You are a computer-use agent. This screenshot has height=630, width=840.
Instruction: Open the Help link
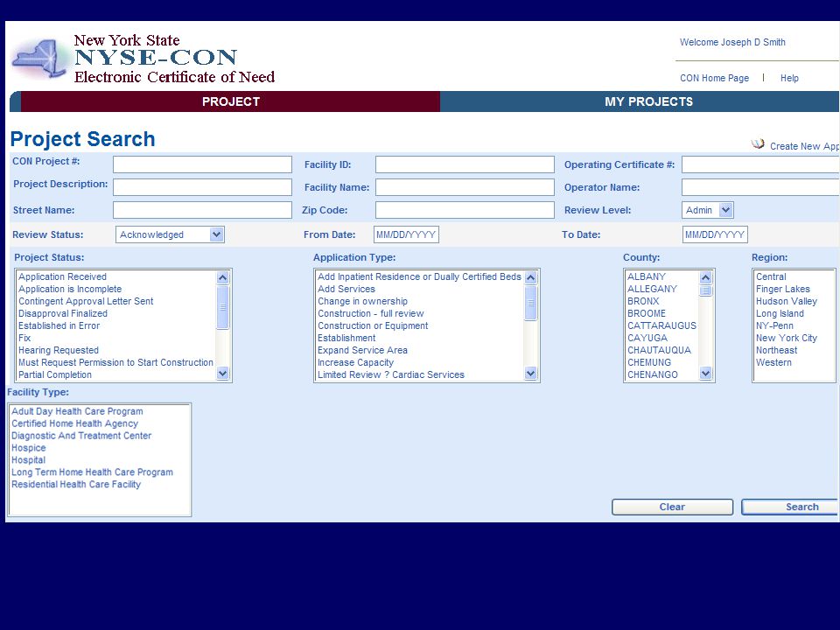[x=789, y=78]
